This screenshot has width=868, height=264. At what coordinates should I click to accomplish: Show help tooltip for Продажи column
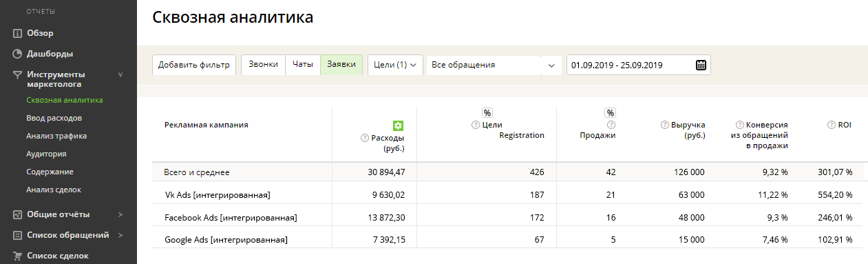pyautogui.click(x=612, y=125)
